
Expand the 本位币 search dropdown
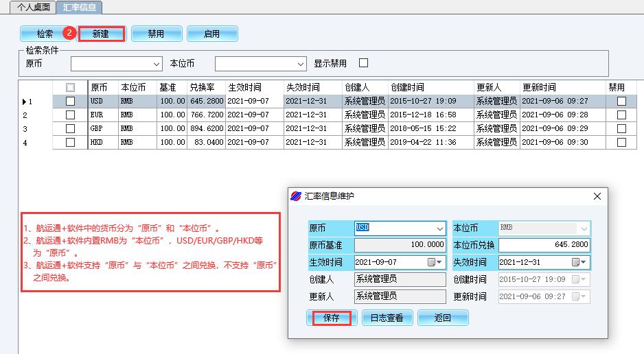pyautogui.click(x=301, y=64)
